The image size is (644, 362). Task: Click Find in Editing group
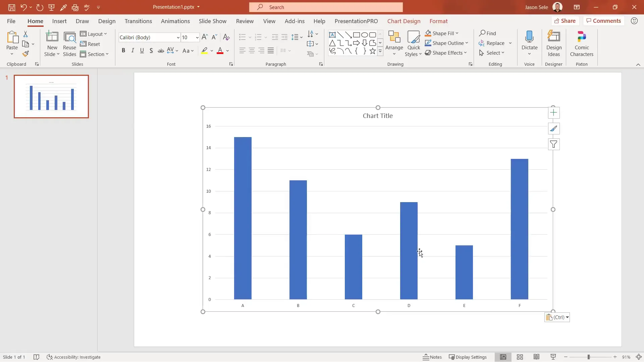coord(488,33)
